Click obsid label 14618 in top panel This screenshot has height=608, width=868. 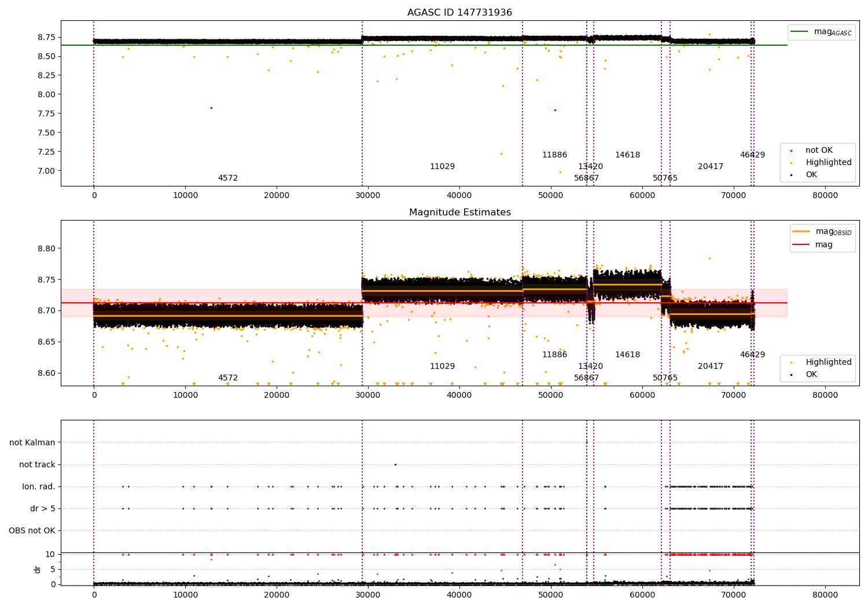coord(627,155)
